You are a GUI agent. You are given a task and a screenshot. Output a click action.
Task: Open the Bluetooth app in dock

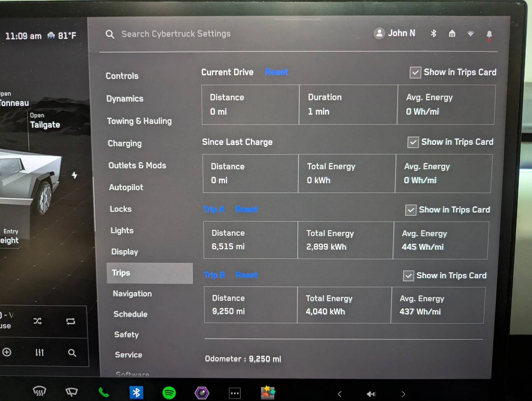click(136, 393)
